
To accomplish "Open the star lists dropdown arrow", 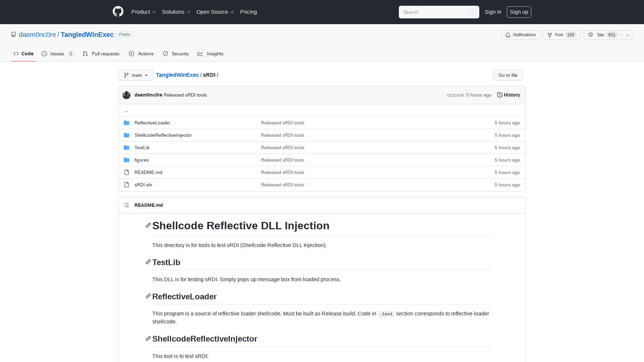I will (628, 35).
